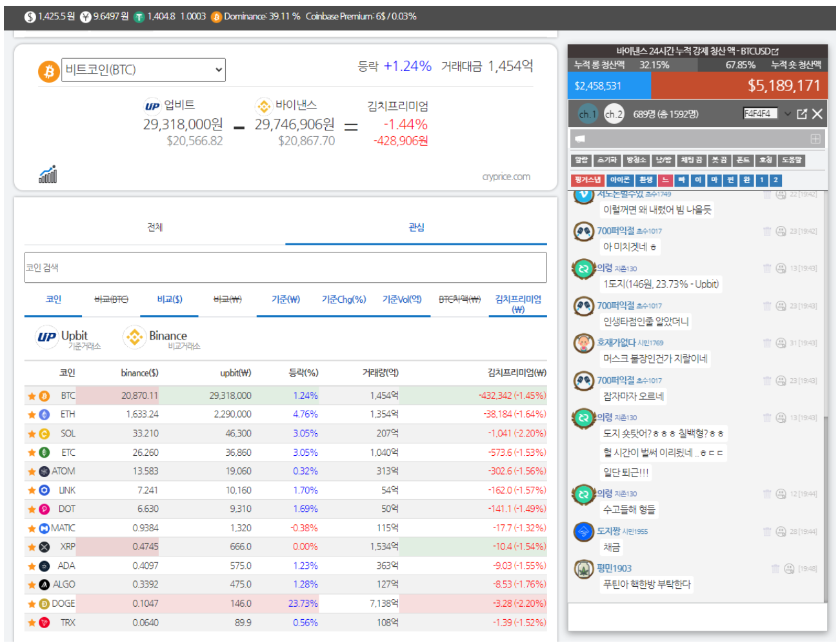Enable the 비교(BTC) column
The width and height of the screenshot is (840, 643).
point(111,300)
